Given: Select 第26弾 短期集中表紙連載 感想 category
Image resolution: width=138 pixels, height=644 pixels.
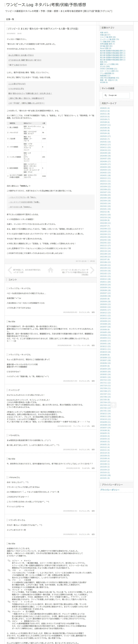Looking at the screenshot, I should 113,51.
